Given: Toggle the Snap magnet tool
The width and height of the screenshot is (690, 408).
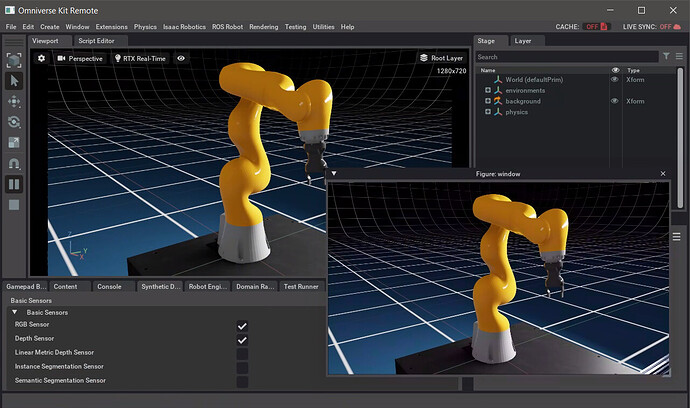Looking at the screenshot, I should point(14,163).
